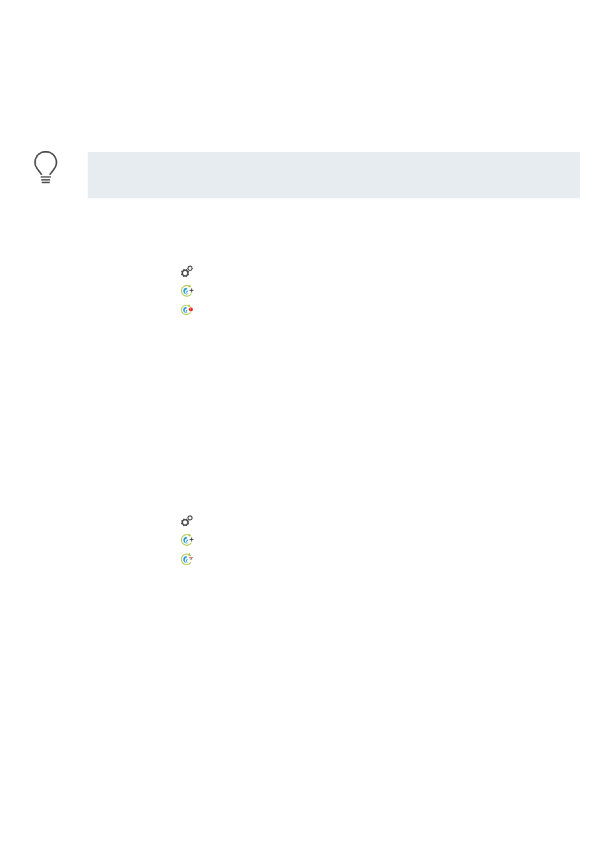
Task: Tap the hint bulb outline icon
Action: click(46, 168)
